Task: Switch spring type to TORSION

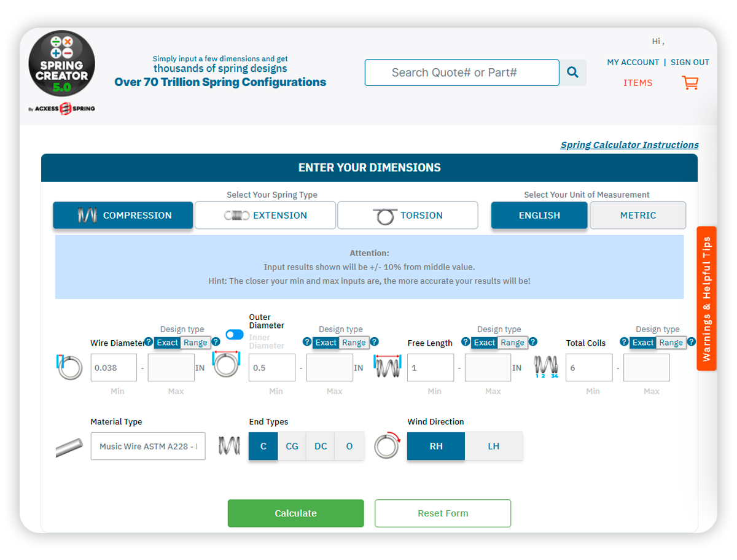Action: pos(407,215)
